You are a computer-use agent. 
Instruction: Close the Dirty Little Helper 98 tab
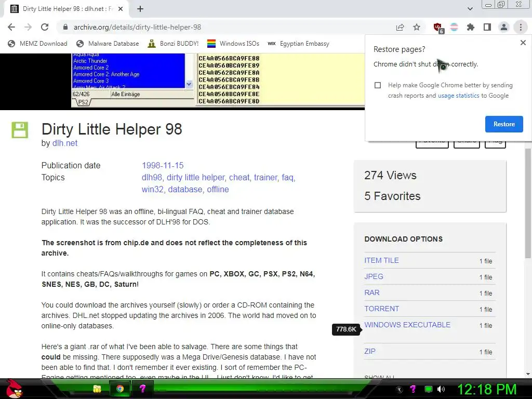pos(121,9)
